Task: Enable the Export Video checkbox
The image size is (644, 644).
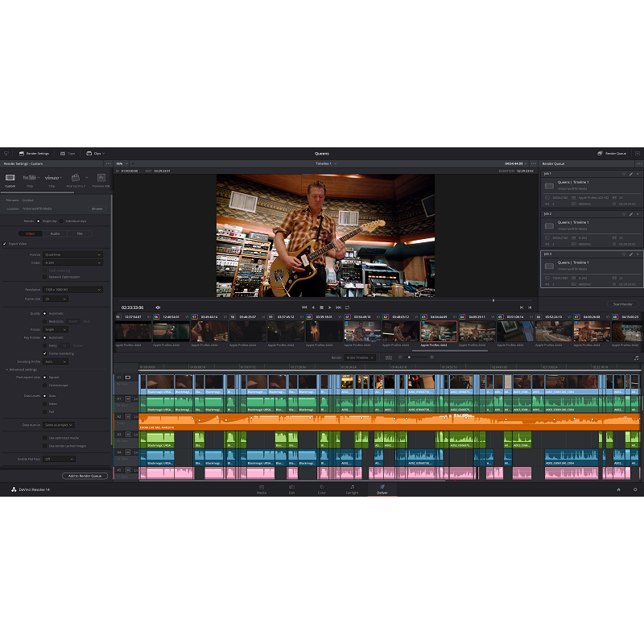Action: tap(5, 243)
